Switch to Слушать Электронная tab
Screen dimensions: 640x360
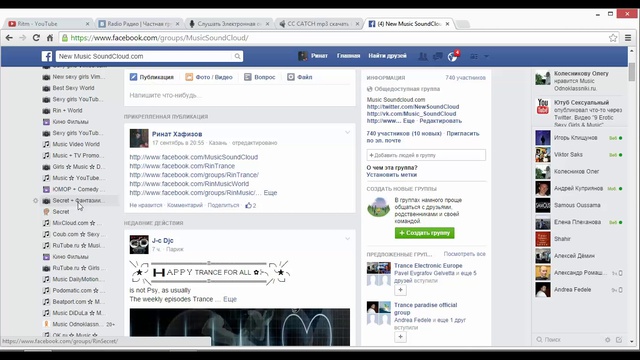pyautogui.click(x=229, y=24)
